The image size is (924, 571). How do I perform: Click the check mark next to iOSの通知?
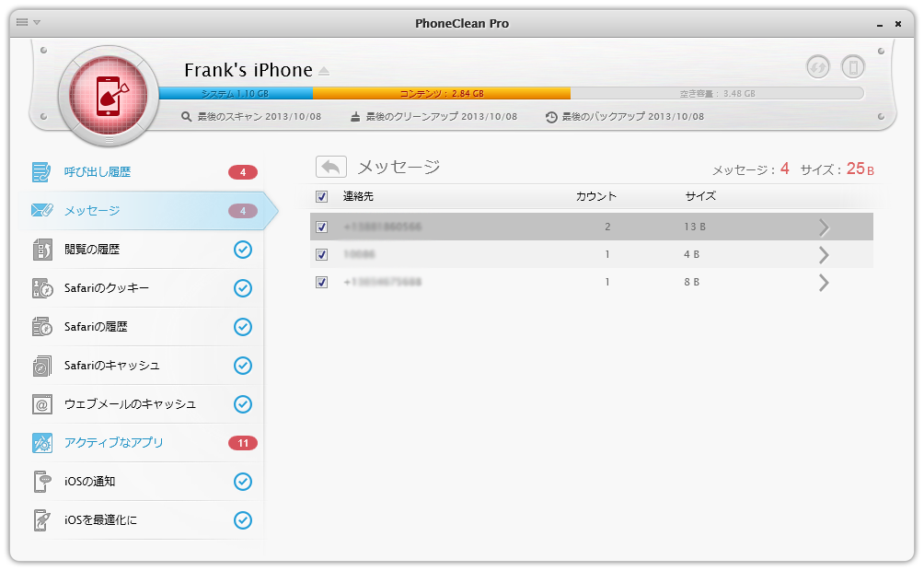click(x=243, y=482)
